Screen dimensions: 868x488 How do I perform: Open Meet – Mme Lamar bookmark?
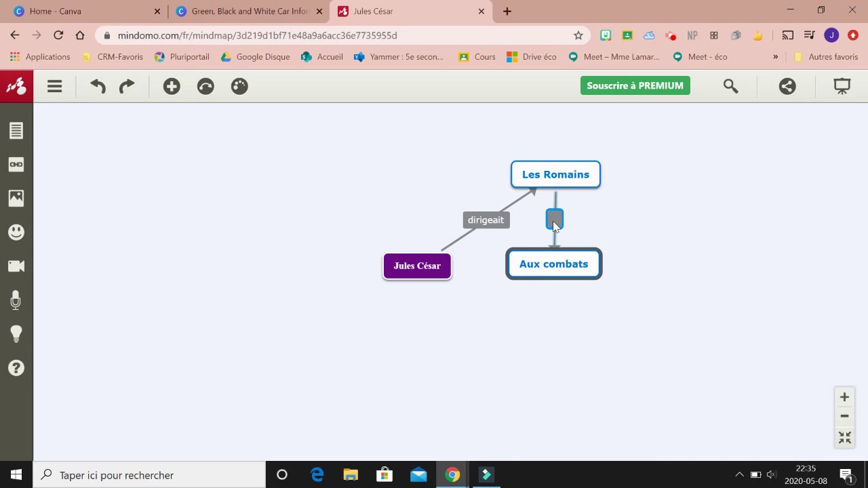click(614, 57)
